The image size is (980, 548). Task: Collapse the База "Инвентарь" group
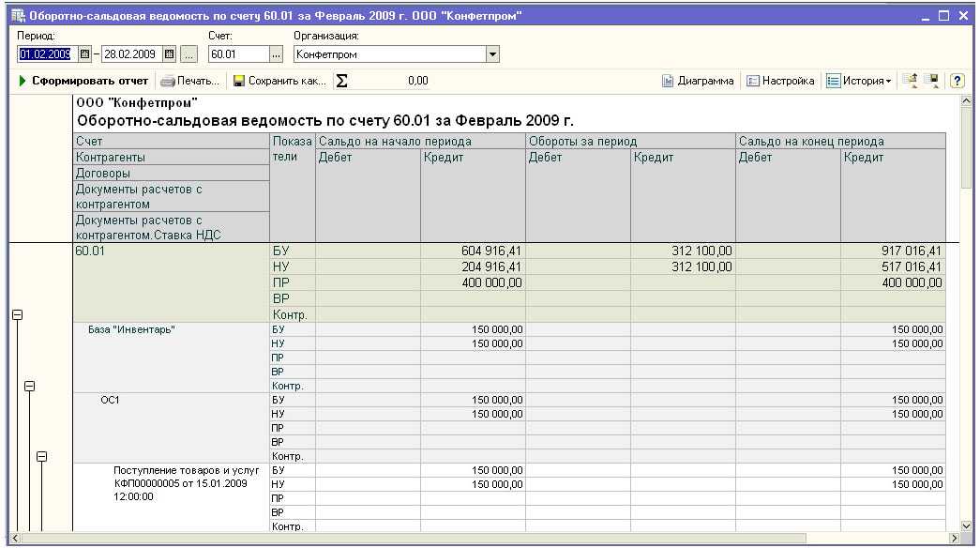(x=29, y=386)
